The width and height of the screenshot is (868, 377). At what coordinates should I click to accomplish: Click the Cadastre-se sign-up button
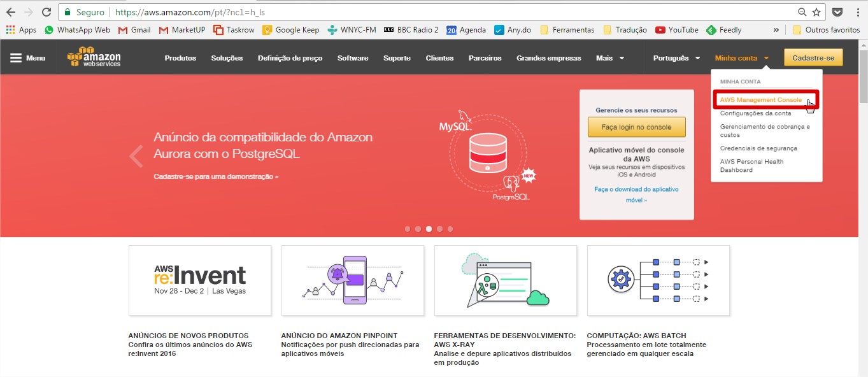click(813, 58)
